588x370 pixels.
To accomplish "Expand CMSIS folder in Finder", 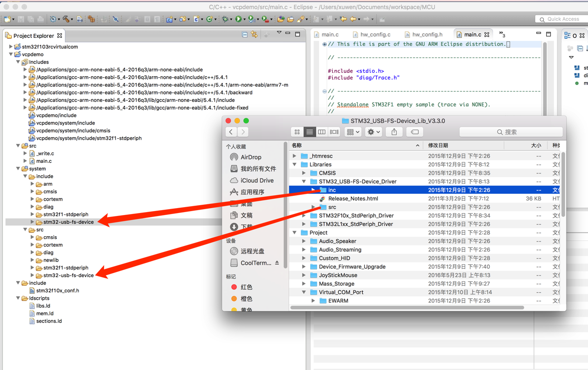I will coord(304,173).
